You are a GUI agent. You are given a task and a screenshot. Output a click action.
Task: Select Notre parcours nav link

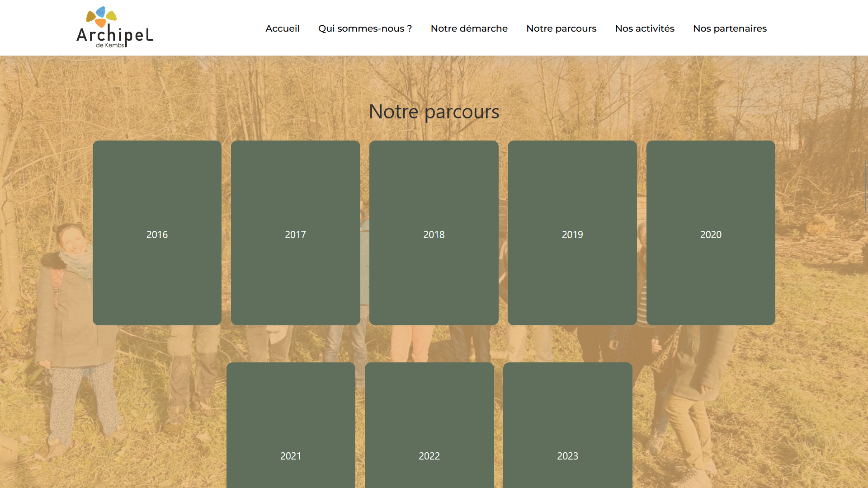coord(561,28)
